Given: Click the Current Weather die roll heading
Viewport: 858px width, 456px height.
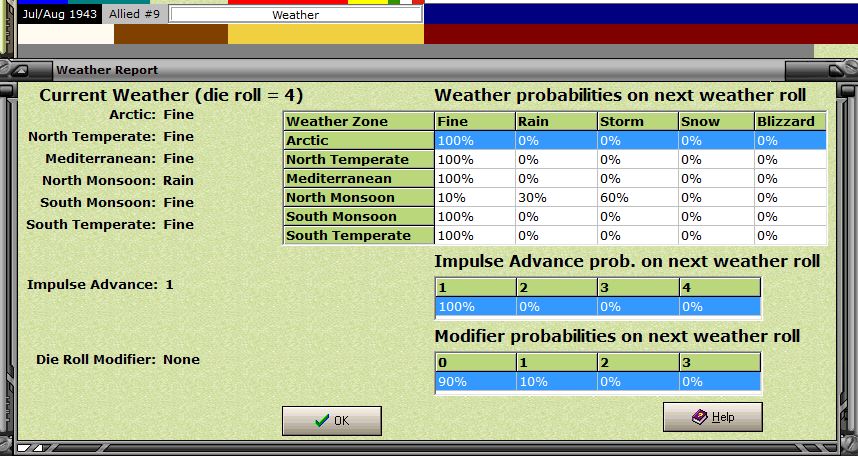Looking at the screenshot, I should [171, 95].
